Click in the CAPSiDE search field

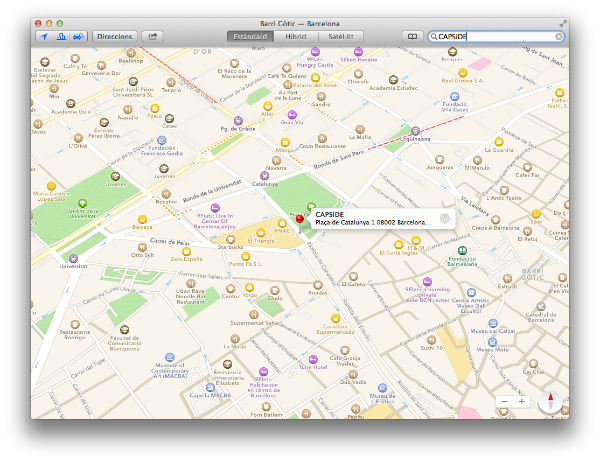[x=496, y=36]
